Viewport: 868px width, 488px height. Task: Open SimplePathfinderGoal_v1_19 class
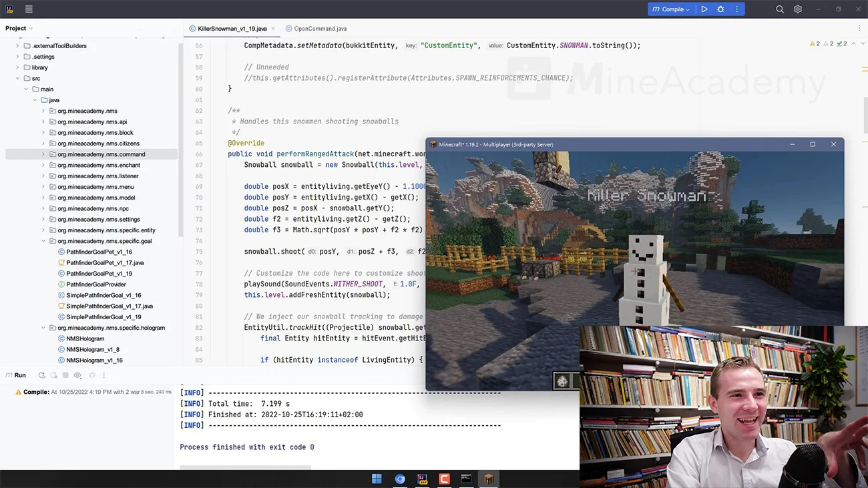99,317
